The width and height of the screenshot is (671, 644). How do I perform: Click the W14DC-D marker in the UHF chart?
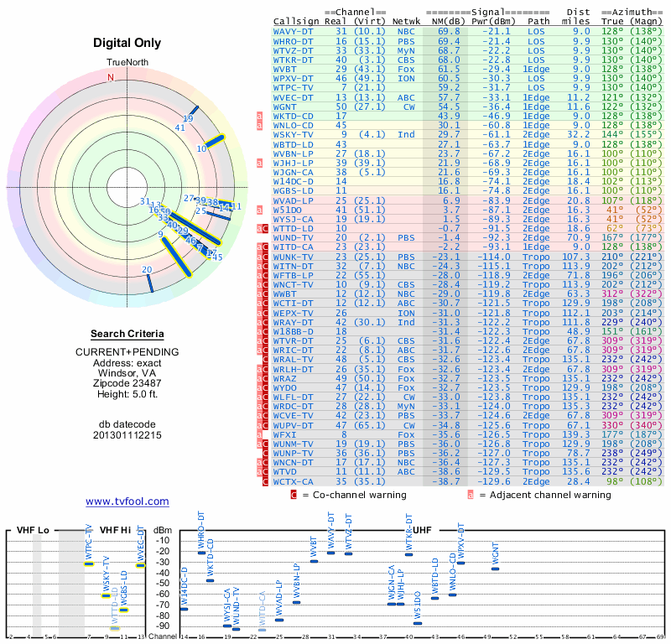click(x=184, y=609)
